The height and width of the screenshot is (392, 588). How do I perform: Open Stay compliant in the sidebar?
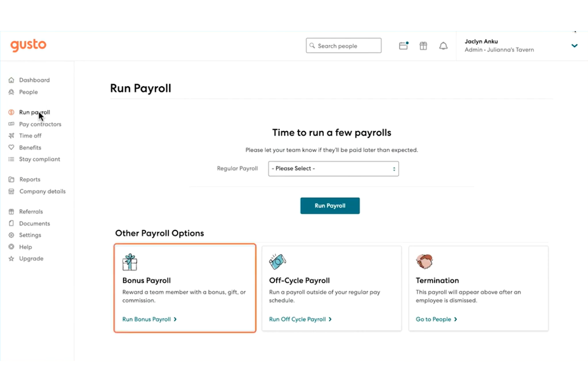tap(40, 159)
